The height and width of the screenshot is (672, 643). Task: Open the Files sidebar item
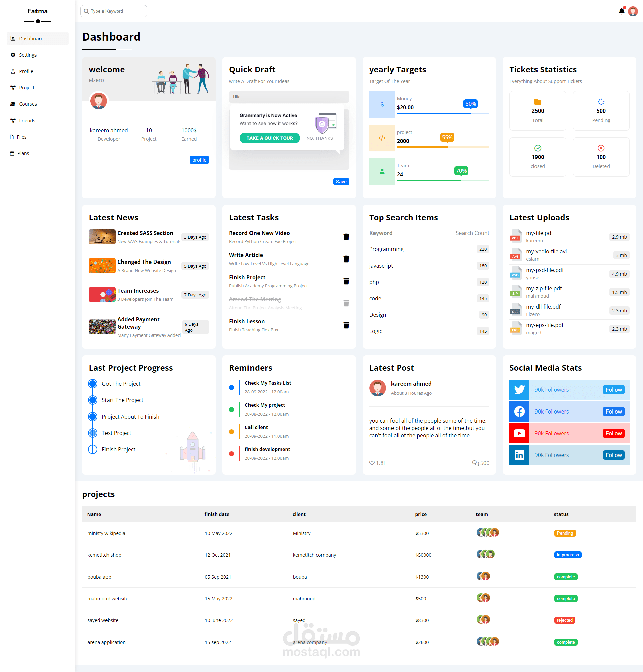pyautogui.click(x=21, y=137)
